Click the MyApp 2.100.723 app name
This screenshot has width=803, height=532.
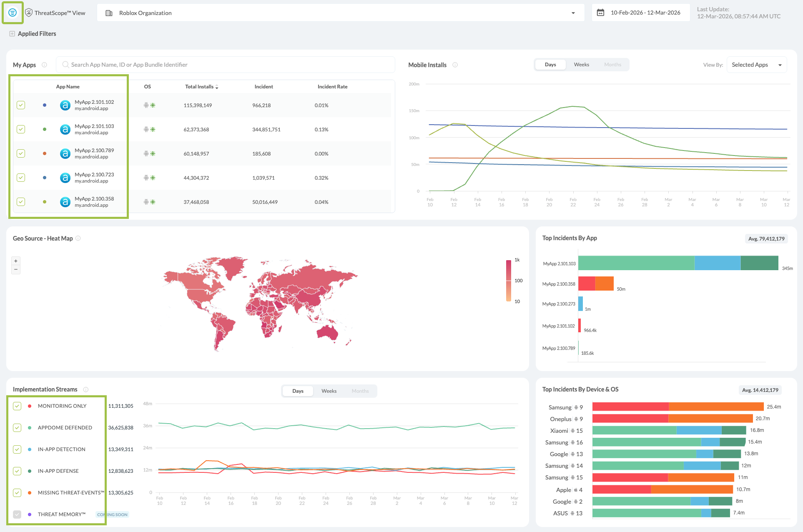coord(94,175)
